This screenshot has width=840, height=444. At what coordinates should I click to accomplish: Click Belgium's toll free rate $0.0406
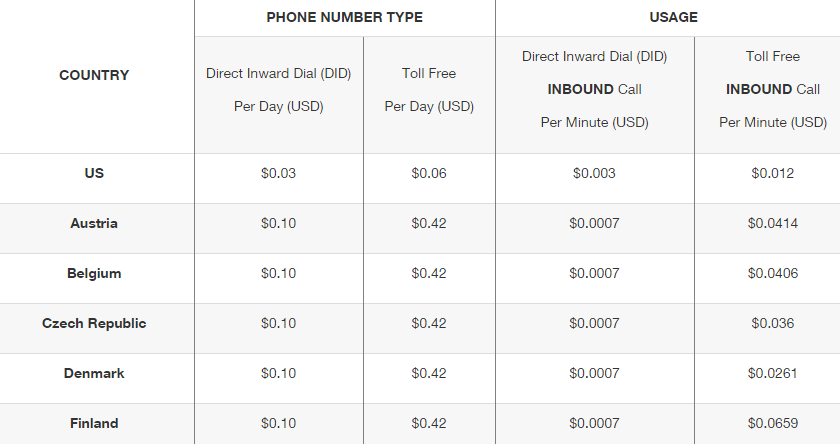click(x=772, y=274)
